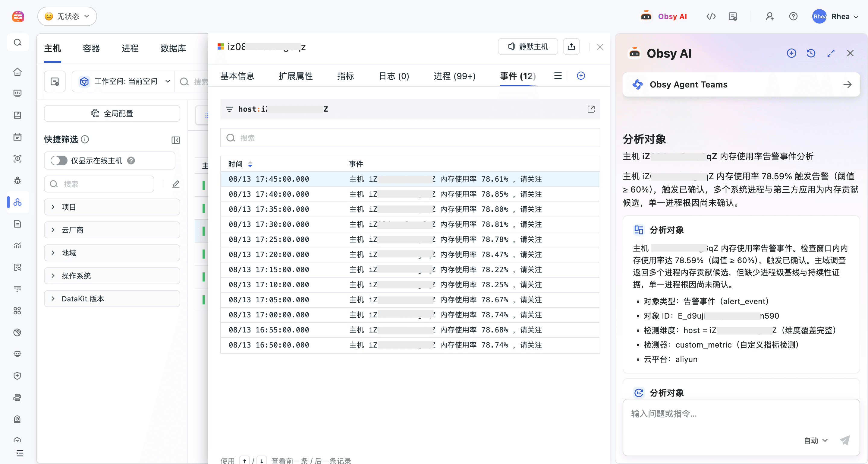The width and height of the screenshot is (868, 464).
Task: Open 全局配置 settings
Action: [112, 114]
